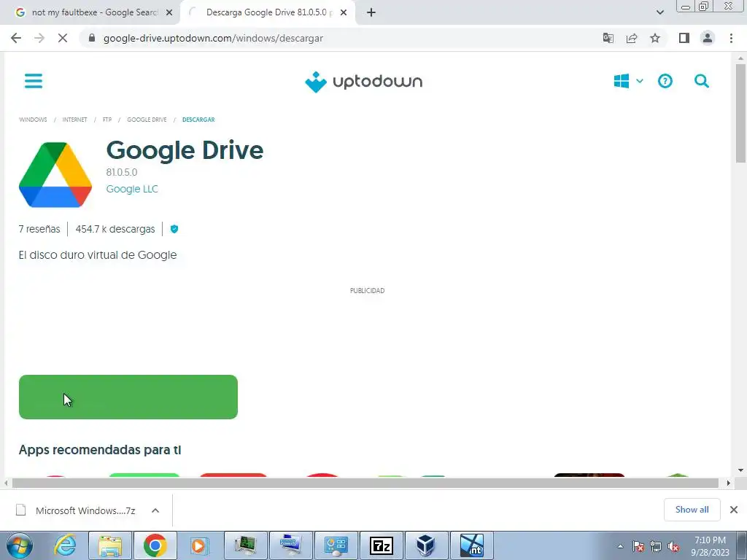Open Windows Explorer from taskbar
This screenshot has height=560, width=747.
tap(110, 545)
